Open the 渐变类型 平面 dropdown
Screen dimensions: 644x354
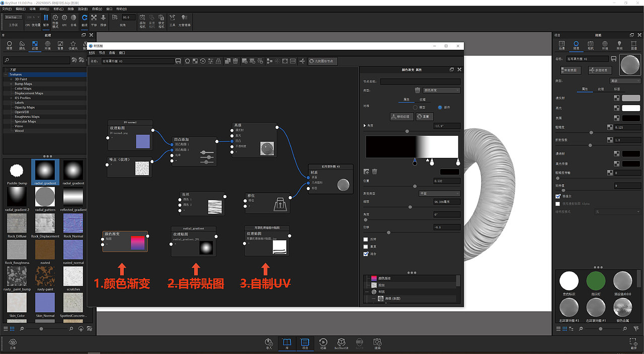point(439,194)
